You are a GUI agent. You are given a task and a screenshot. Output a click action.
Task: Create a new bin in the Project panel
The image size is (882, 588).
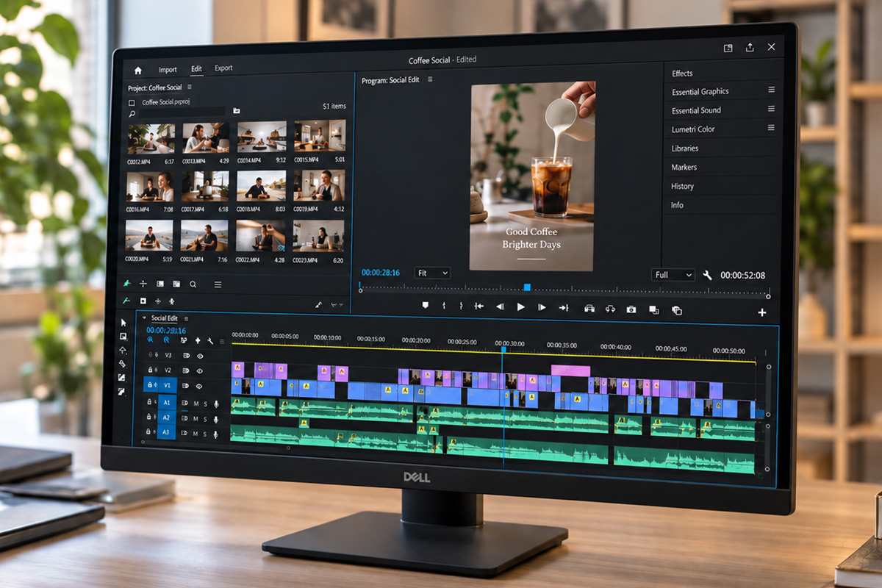pyautogui.click(x=237, y=110)
